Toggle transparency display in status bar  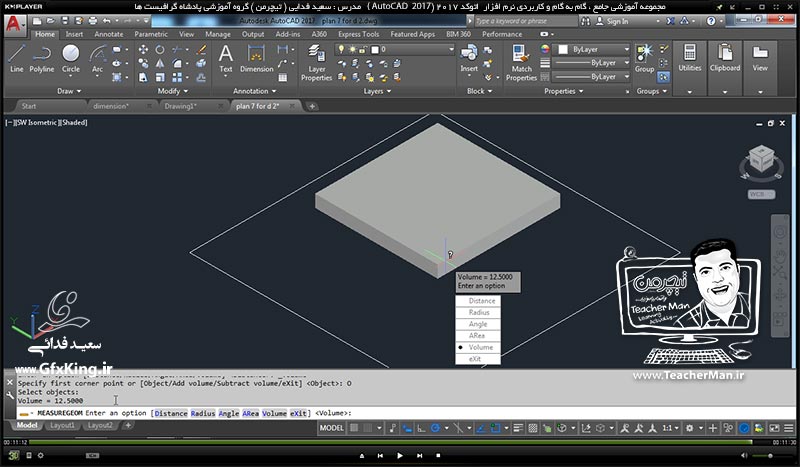pyautogui.click(x=532, y=428)
